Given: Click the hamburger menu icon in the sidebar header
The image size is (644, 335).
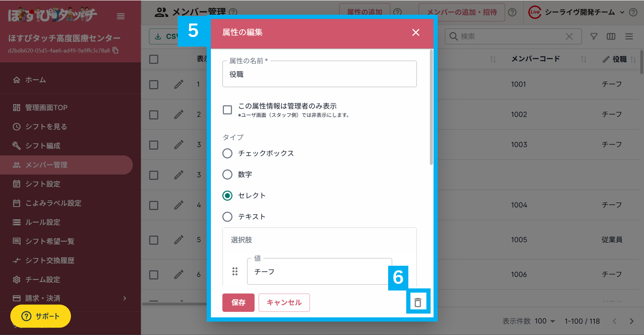Looking at the screenshot, I should coord(121,16).
